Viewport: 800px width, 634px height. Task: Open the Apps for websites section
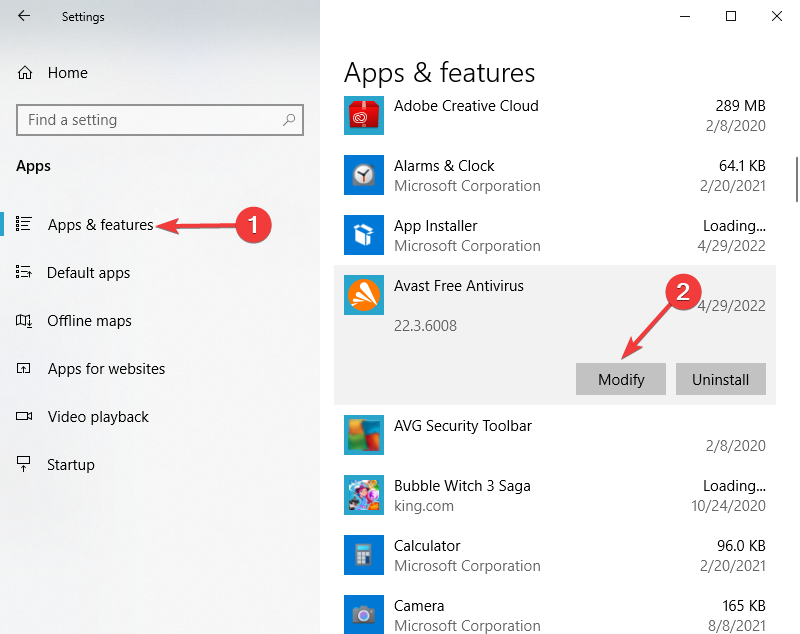tap(106, 369)
